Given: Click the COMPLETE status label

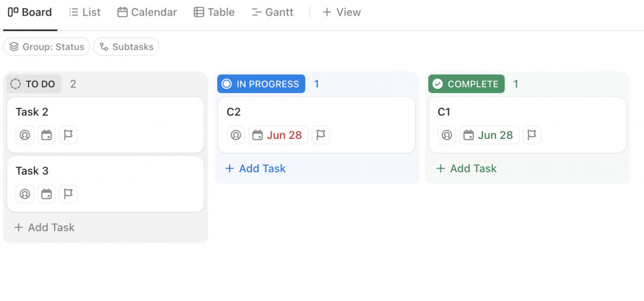Looking at the screenshot, I should (466, 84).
